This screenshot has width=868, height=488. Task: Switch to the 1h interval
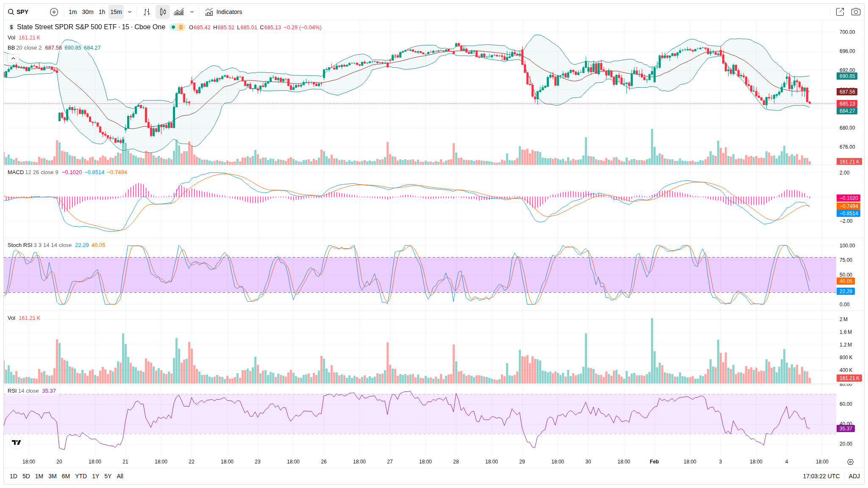coord(102,12)
